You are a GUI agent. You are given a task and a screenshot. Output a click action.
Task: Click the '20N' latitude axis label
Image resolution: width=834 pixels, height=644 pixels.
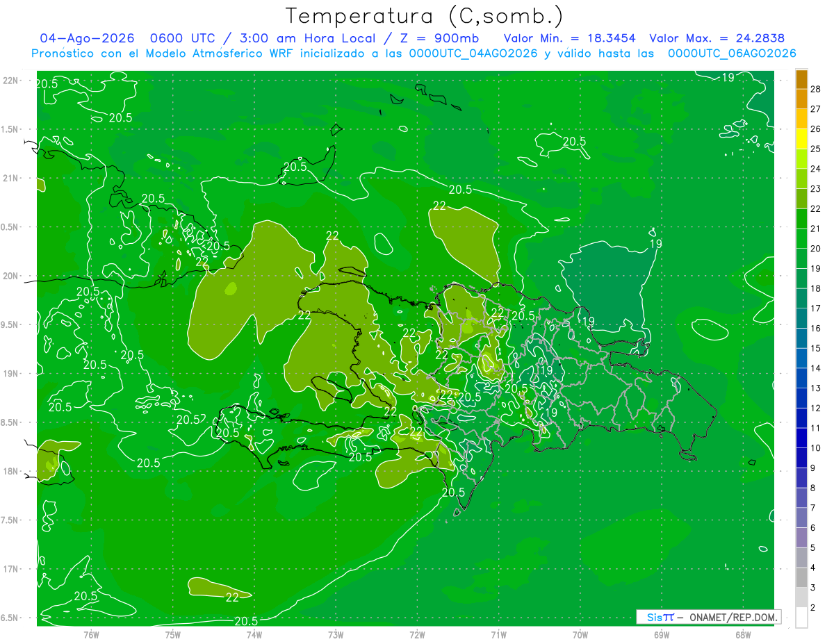(x=12, y=276)
